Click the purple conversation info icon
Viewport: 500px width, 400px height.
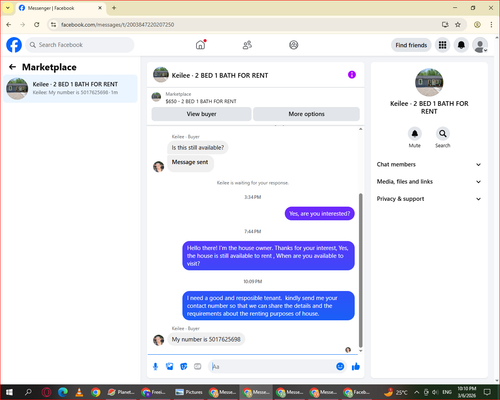(352, 75)
